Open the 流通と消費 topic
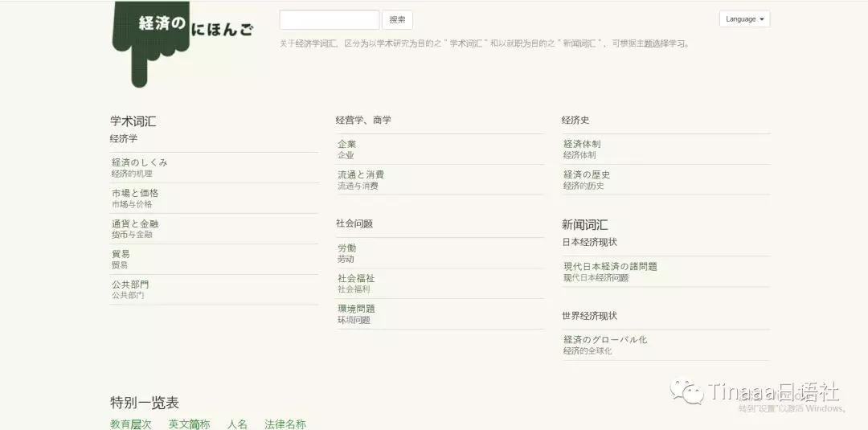This screenshot has width=868, height=430. point(361,174)
